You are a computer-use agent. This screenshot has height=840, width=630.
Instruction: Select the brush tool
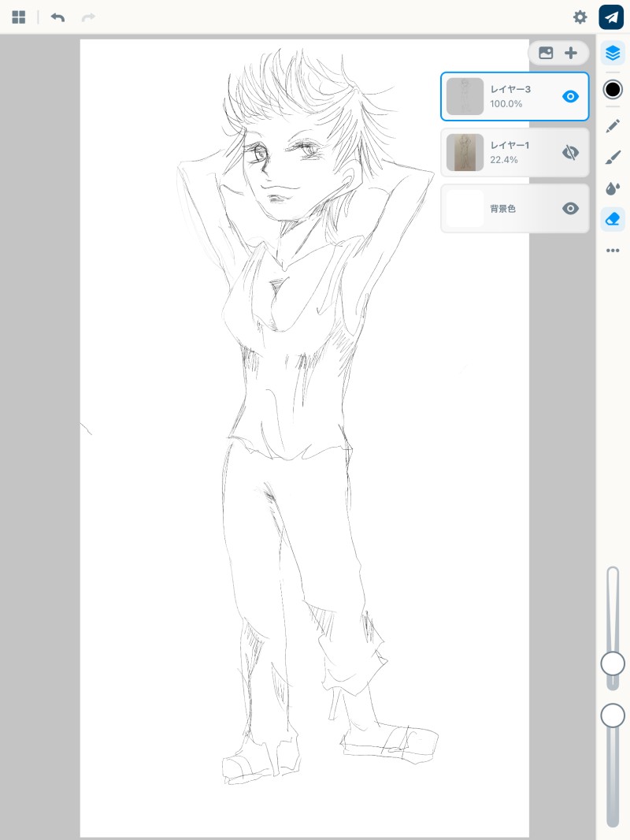(x=613, y=157)
